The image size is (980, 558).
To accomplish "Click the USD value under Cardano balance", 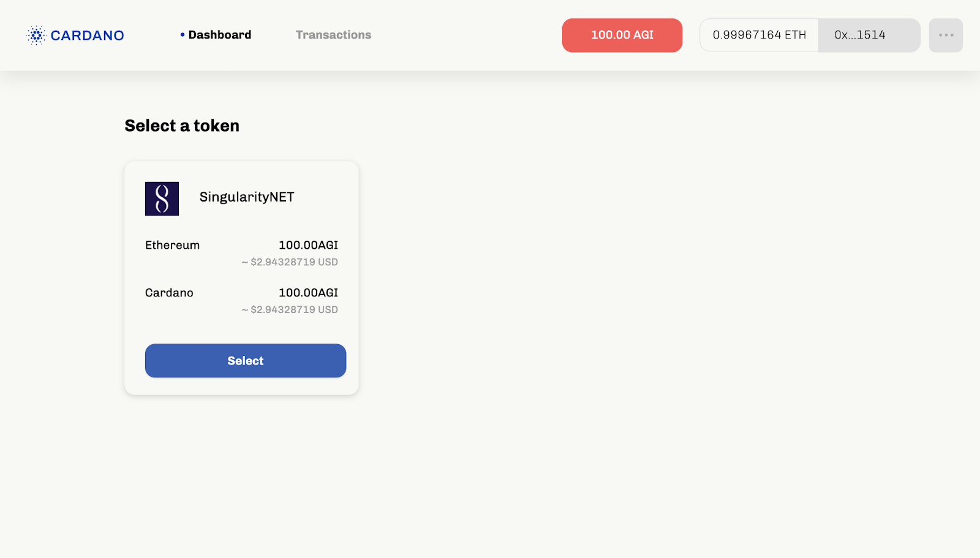I will [290, 310].
